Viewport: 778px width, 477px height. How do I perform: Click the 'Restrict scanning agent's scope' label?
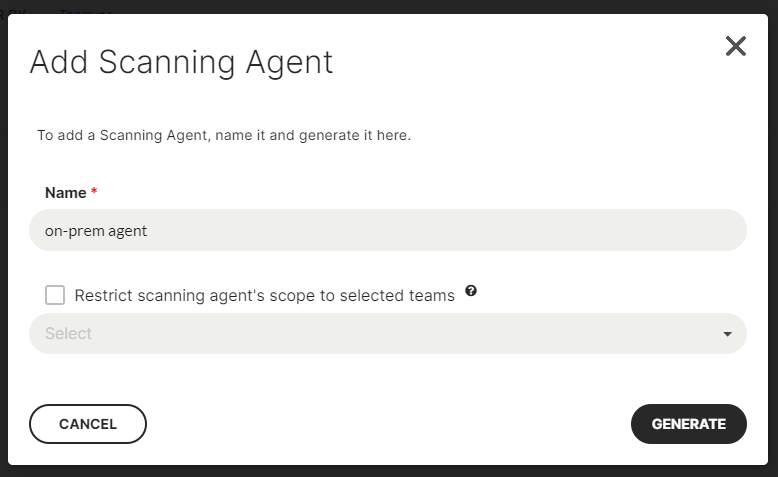pos(264,295)
